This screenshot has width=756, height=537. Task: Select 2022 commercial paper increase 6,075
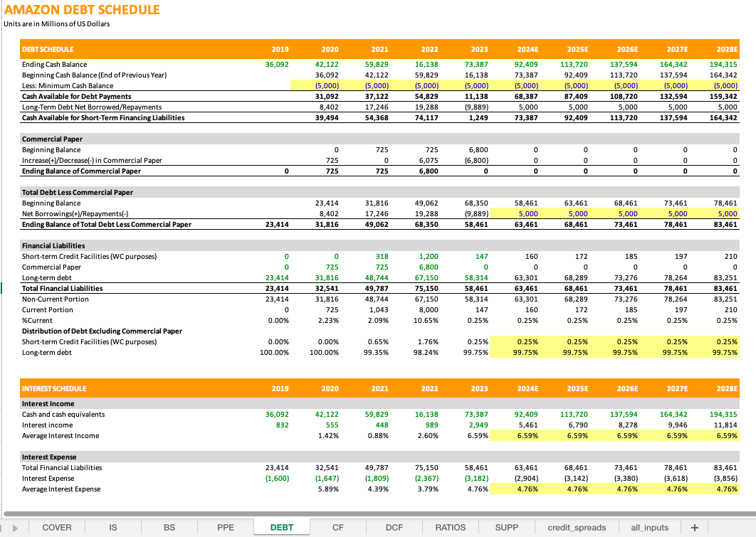click(x=428, y=160)
